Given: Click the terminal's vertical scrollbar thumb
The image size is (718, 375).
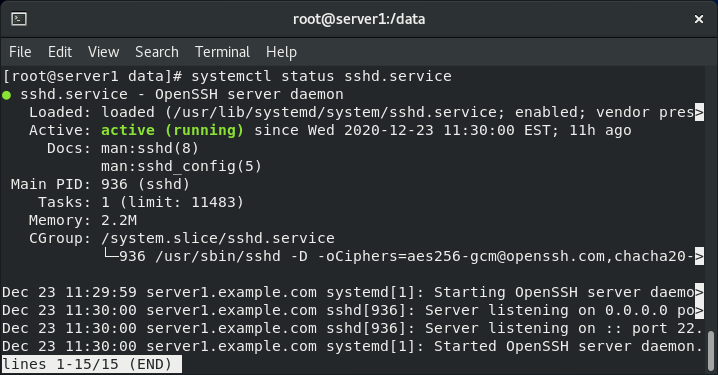Looking at the screenshot, I should 711,351.
